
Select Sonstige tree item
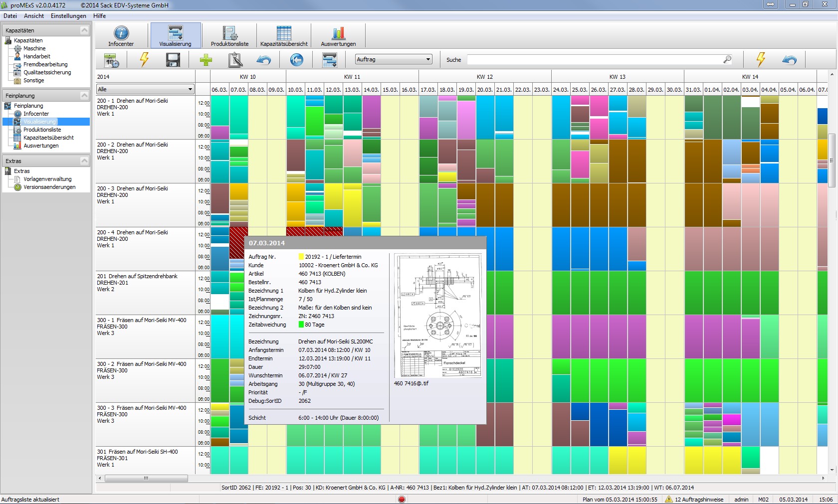33,80
